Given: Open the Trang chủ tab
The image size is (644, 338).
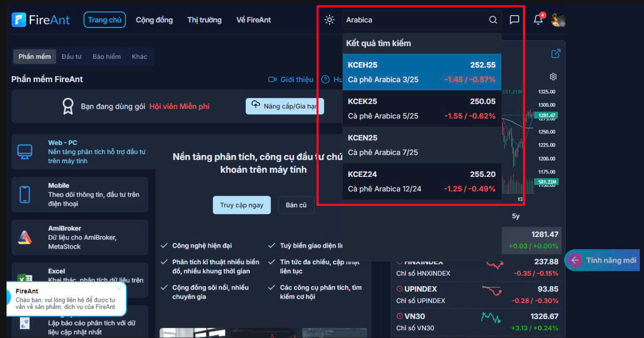Looking at the screenshot, I should click(x=105, y=20).
